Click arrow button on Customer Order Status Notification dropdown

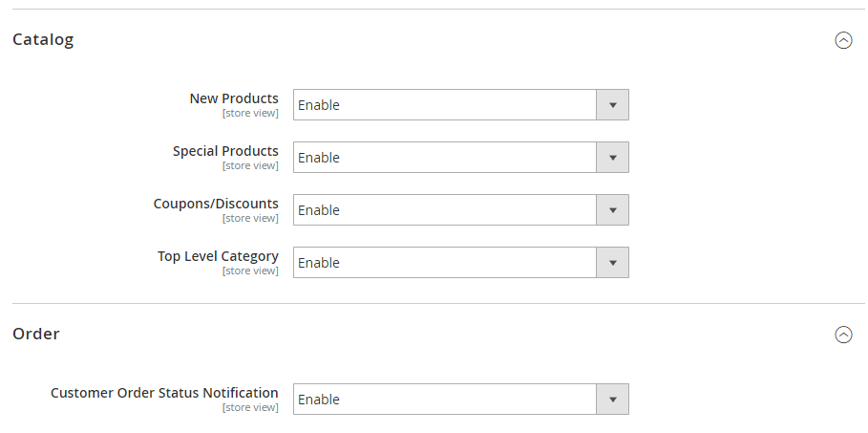612,400
